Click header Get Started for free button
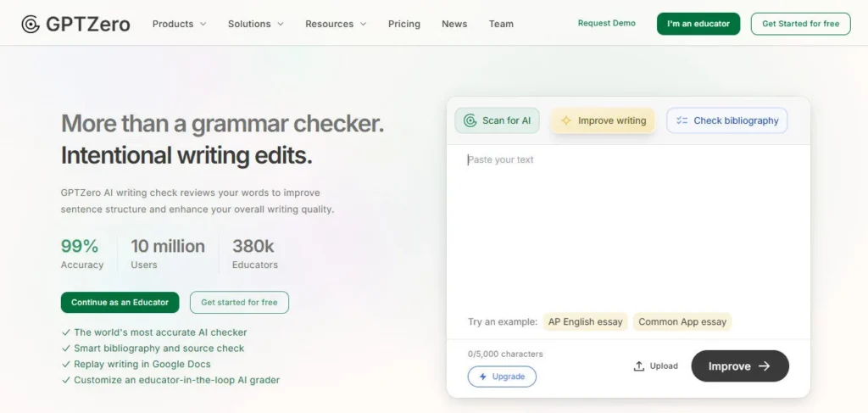The width and height of the screenshot is (868, 413). (800, 24)
